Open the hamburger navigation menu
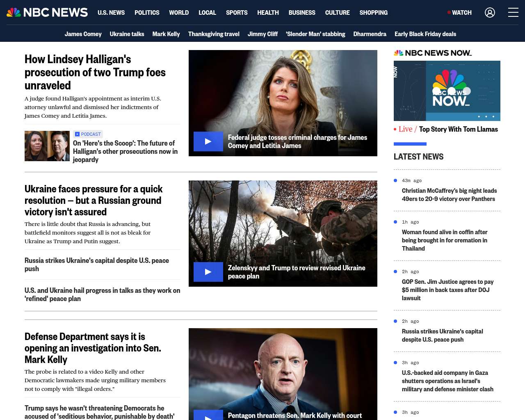The image size is (525, 420). point(513,13)
